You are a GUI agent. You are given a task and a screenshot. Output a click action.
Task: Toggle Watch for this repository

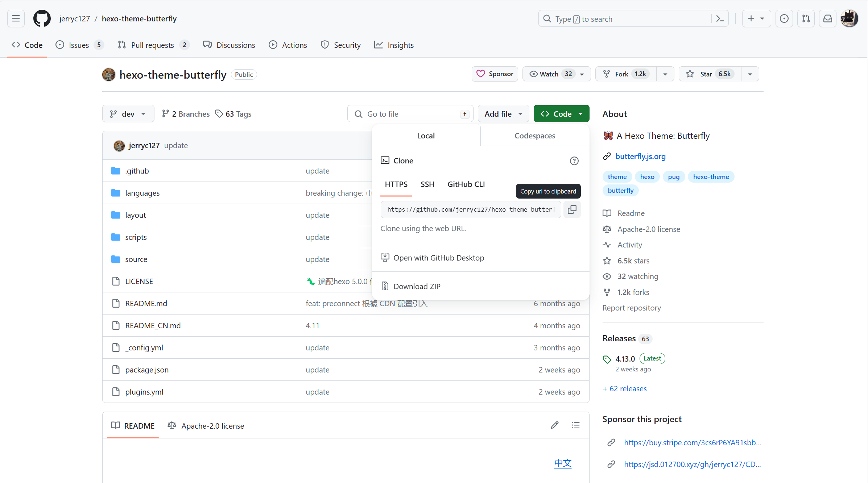tap(557, 74)
